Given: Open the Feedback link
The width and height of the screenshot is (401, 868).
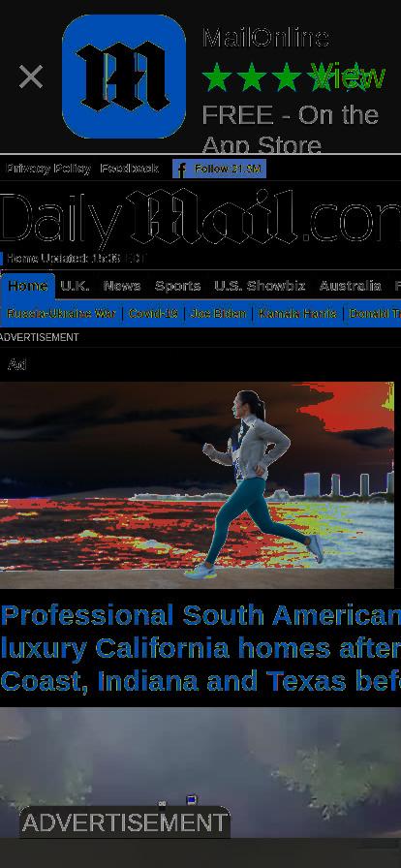Looking at the screenshot, I should [130, 169].
